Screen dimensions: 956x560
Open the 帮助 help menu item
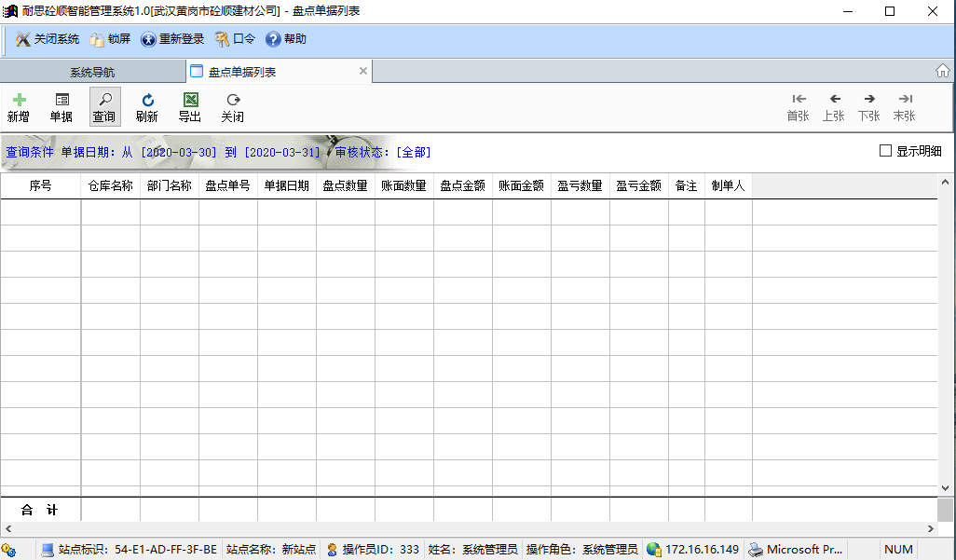point(286,39)
